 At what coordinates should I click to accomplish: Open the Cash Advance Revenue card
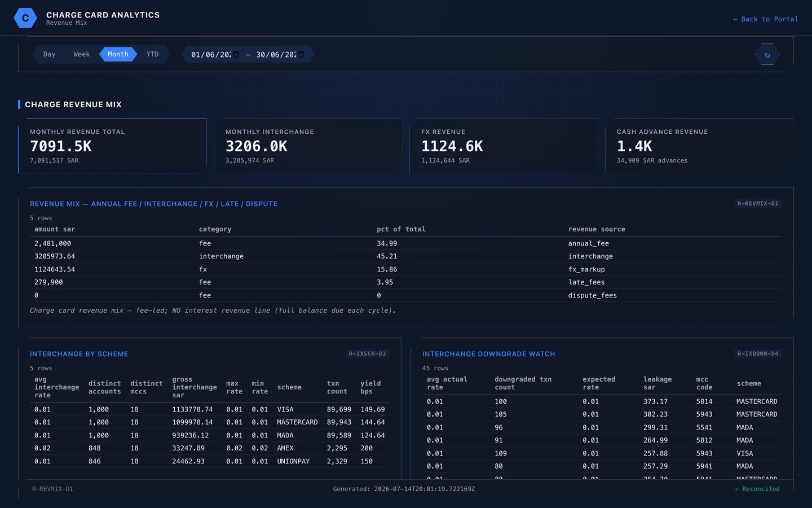click(700, 146)
